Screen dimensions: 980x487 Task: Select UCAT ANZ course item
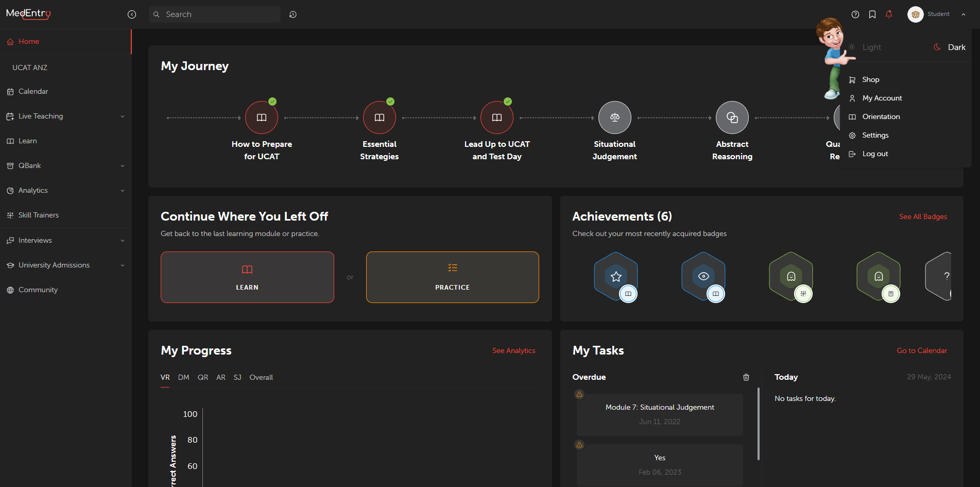click(30, 68)
